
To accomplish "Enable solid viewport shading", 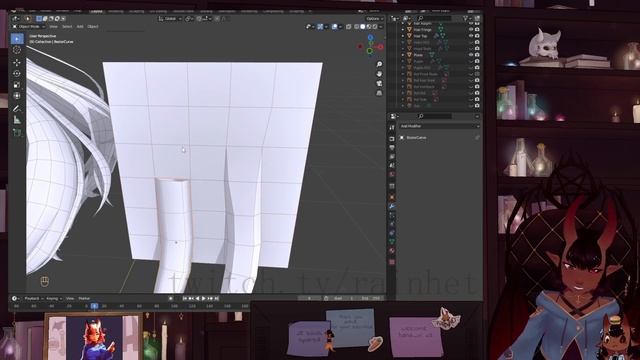I will [x=362, y=27].
